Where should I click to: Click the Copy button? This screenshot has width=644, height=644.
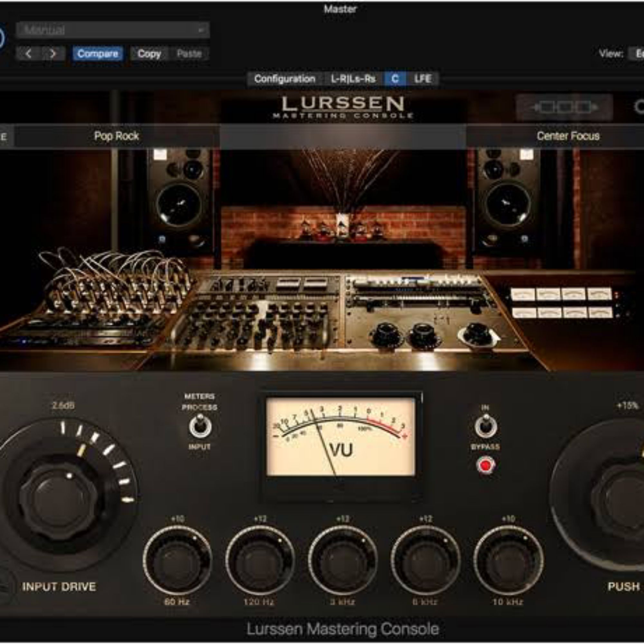(149, 54)
